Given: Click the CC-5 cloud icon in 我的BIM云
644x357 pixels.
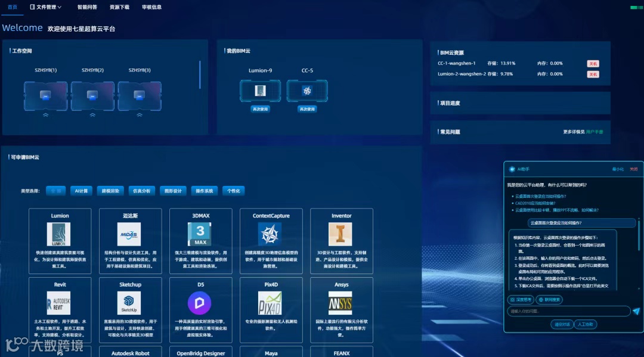Looking at the screenshot, I should [307, 91].
